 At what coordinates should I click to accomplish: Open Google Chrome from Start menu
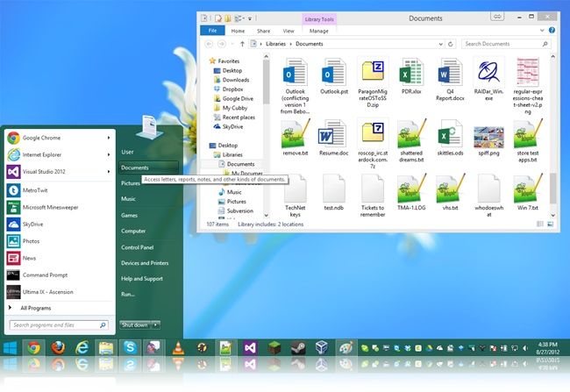[60, 138]
